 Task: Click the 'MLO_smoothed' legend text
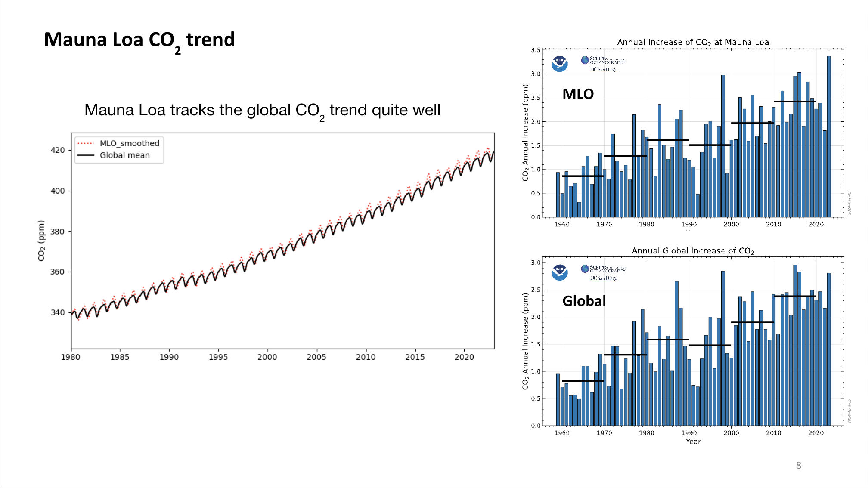point(129,143)
